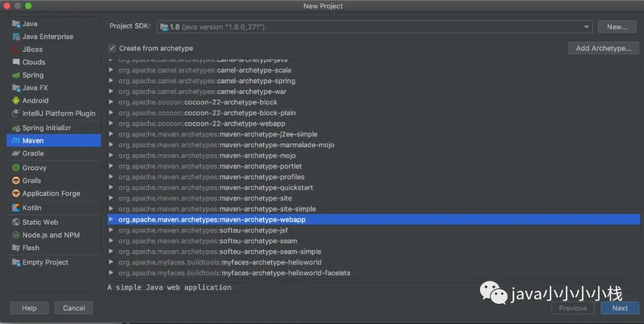
Task: Click the Java project type icon
Action: pos(16,24)
